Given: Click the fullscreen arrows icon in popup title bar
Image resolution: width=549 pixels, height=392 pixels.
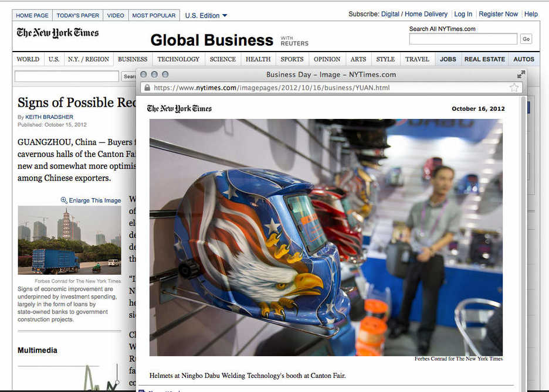Looking at the screenshot, I should (521, 74).
